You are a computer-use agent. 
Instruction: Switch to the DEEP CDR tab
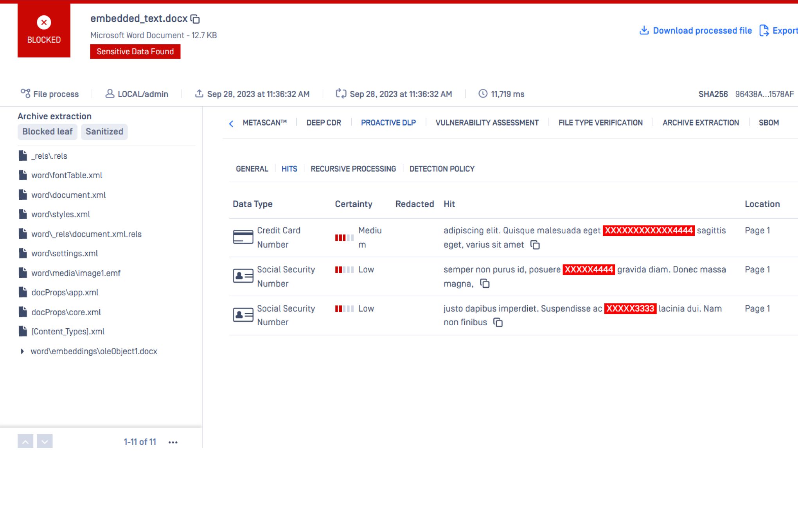coord(324,123)
